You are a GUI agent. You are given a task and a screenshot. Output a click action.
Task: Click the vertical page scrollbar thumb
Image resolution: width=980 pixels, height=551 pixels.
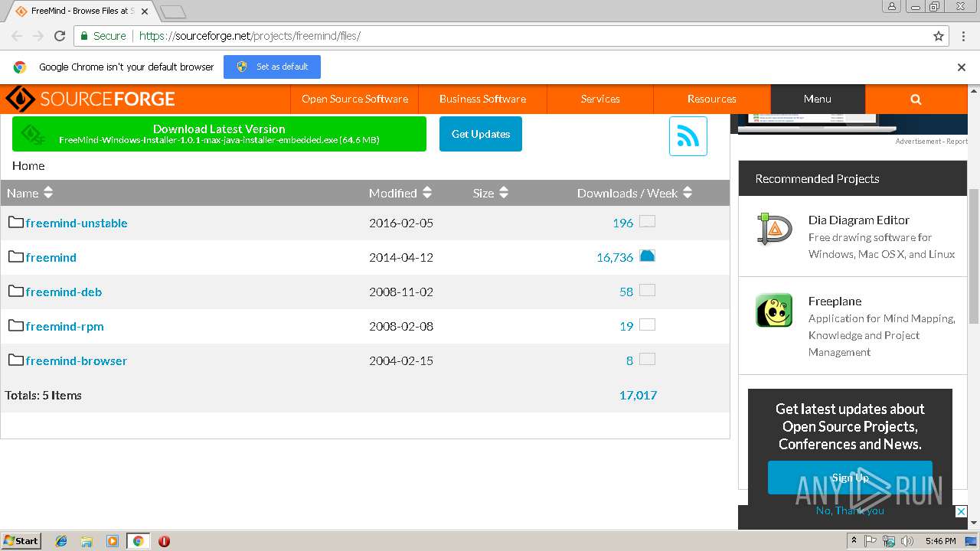click(974, 256)
